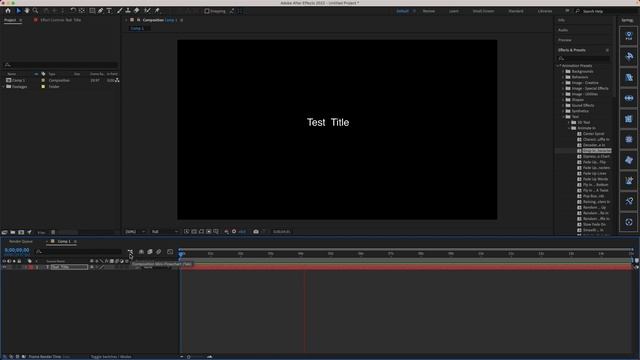The width and height of the screenshot is (640, 360).
Task: Select the Brush tool
Action: point(120,11)
